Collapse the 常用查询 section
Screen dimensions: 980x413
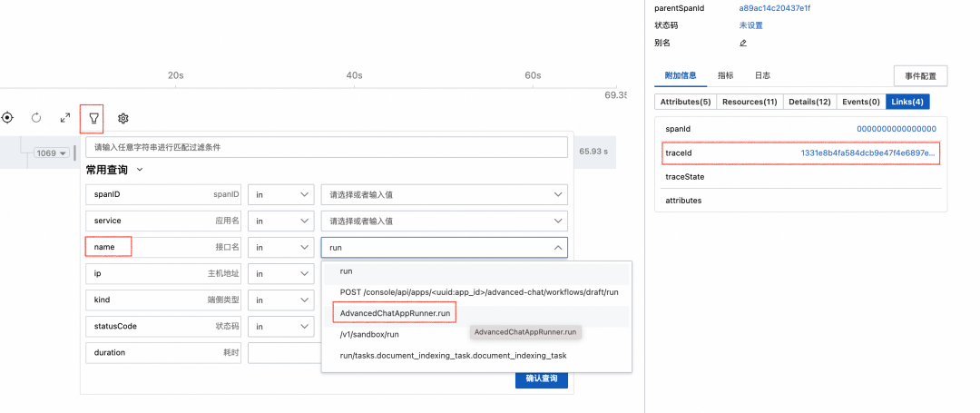[139, 170]
